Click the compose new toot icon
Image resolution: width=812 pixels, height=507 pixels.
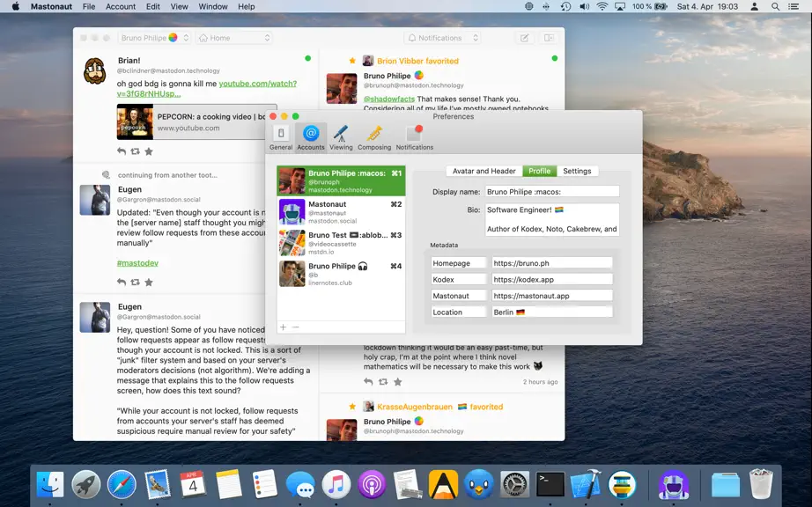coord(524,38)
